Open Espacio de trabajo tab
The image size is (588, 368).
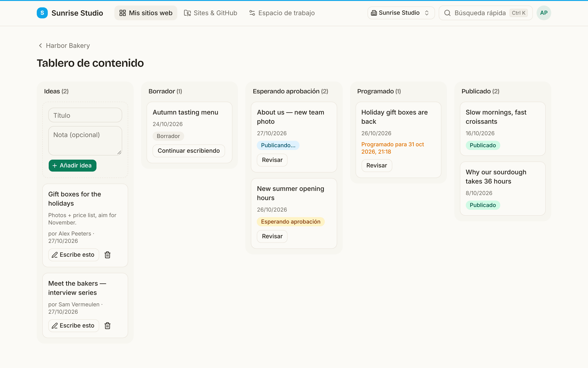pyautogui.click(x=282, y=13)
